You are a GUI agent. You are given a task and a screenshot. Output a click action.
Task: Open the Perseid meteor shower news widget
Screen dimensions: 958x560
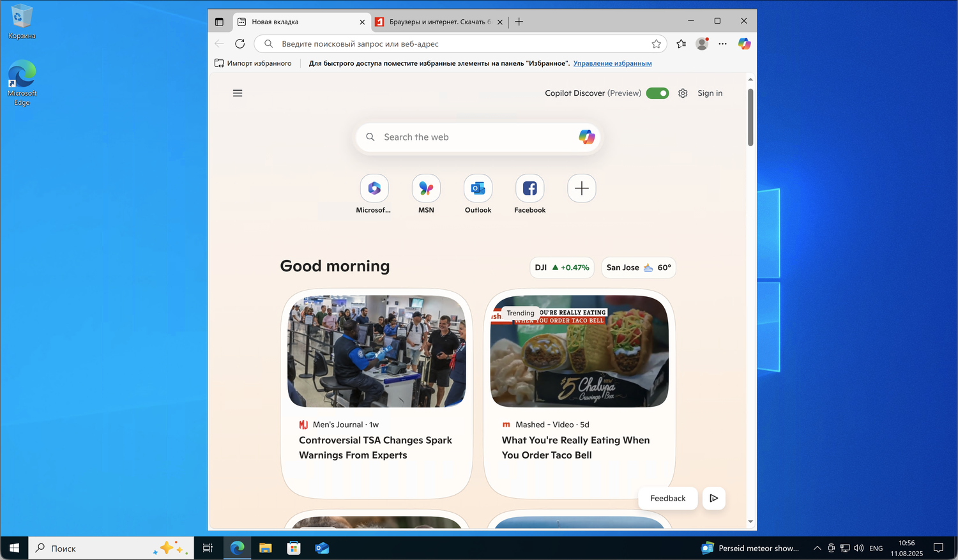pos(750,548)
